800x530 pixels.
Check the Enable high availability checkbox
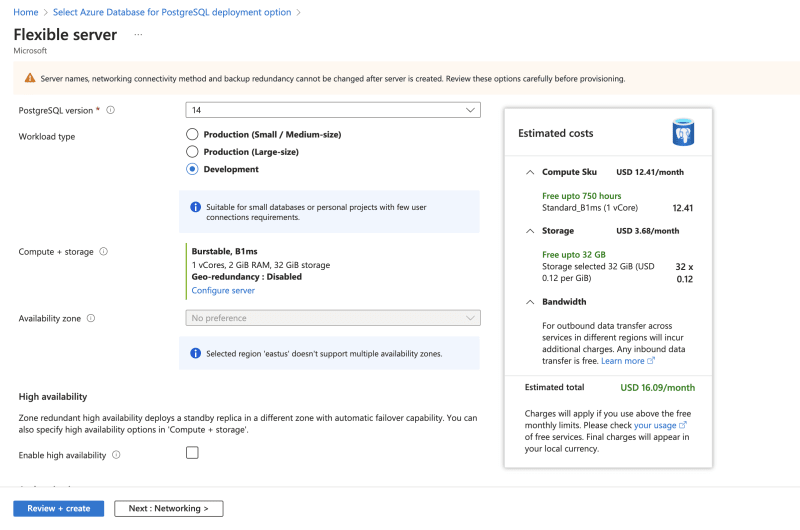pos(192,452)
